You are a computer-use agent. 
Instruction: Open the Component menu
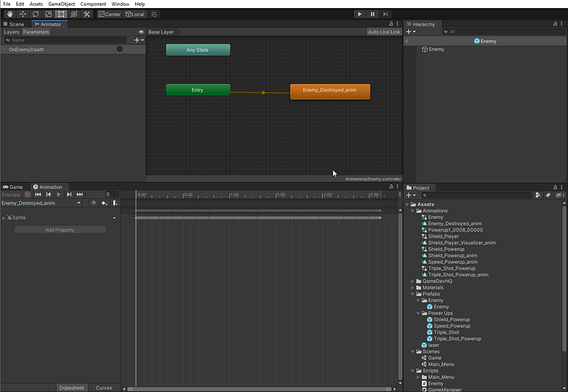(93, 4)
